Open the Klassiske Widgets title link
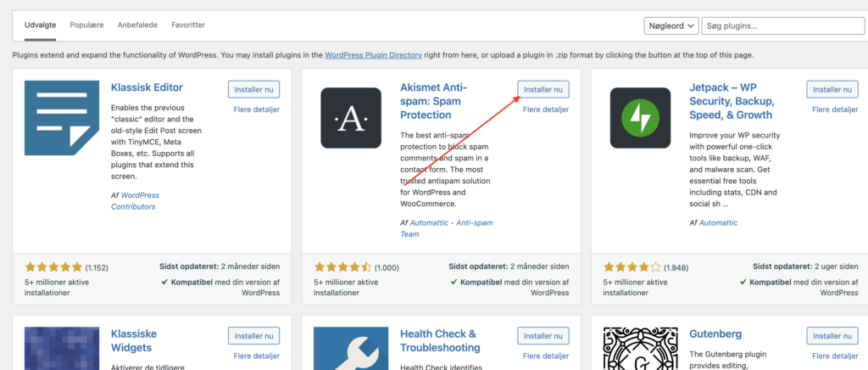The width and height of the screenshot is (868, 370). tap(134, 340)
